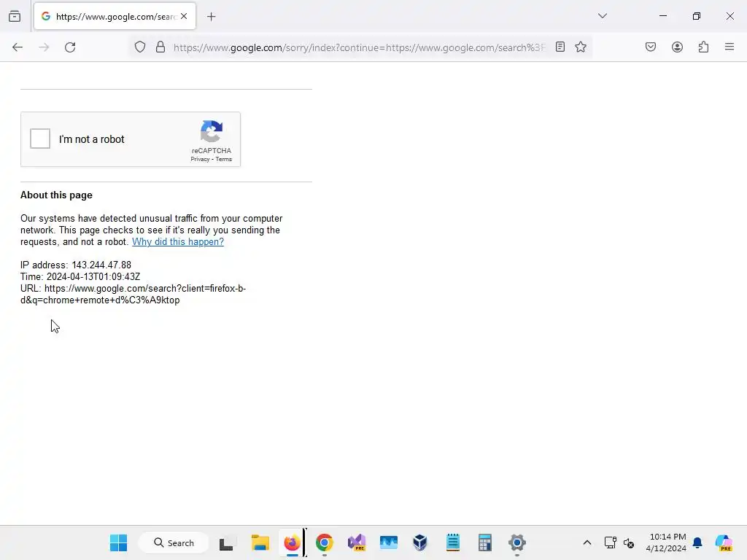The image size is (747, 560).
Task: Open the Extensions puzzle icon
Action: [x=704, y=47]
